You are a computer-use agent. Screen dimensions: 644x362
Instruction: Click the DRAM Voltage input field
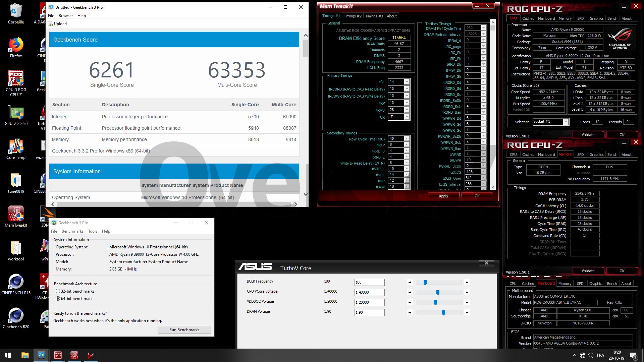[x=369, y=312]
